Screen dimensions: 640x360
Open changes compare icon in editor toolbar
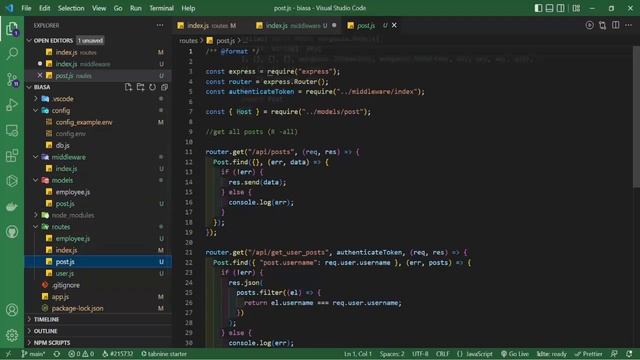602,25
